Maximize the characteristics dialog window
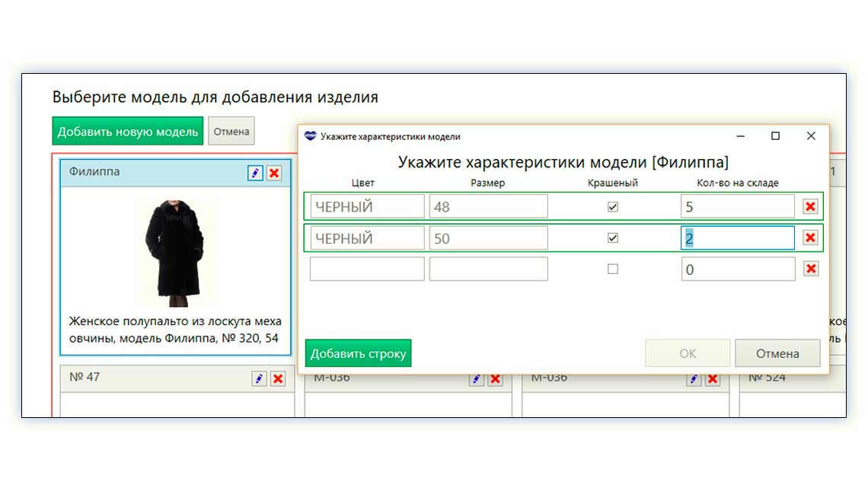Image resolution: width=868 pixels, height=491 pixels. (x=776, y=136)
